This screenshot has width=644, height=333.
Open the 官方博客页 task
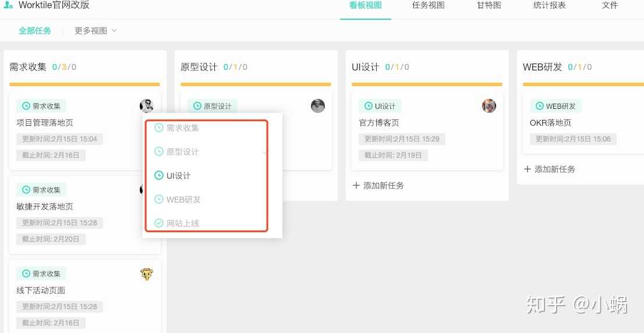click(379, 123)
